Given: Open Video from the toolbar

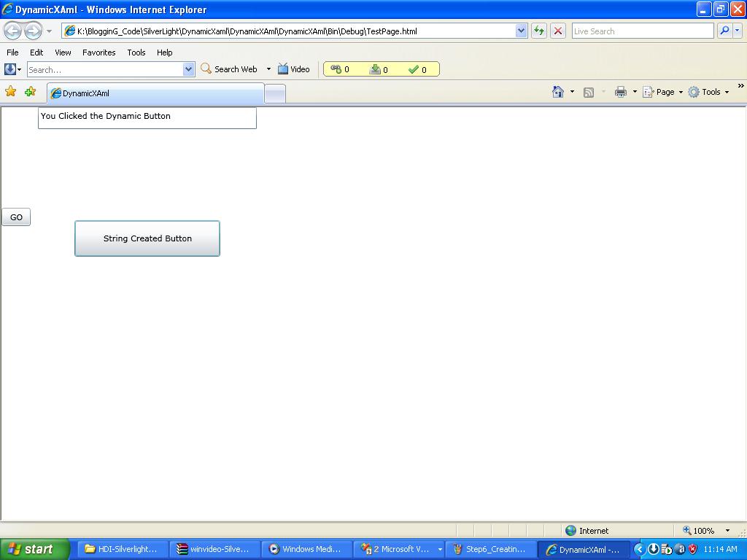Looking at the screenshot, I should click(x=293, y=69).
